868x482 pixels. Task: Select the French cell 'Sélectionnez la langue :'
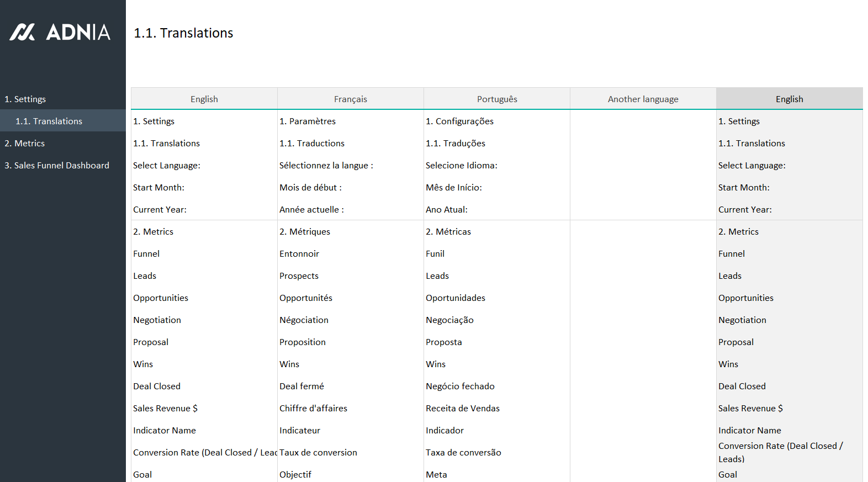click(x=326, y=166)
